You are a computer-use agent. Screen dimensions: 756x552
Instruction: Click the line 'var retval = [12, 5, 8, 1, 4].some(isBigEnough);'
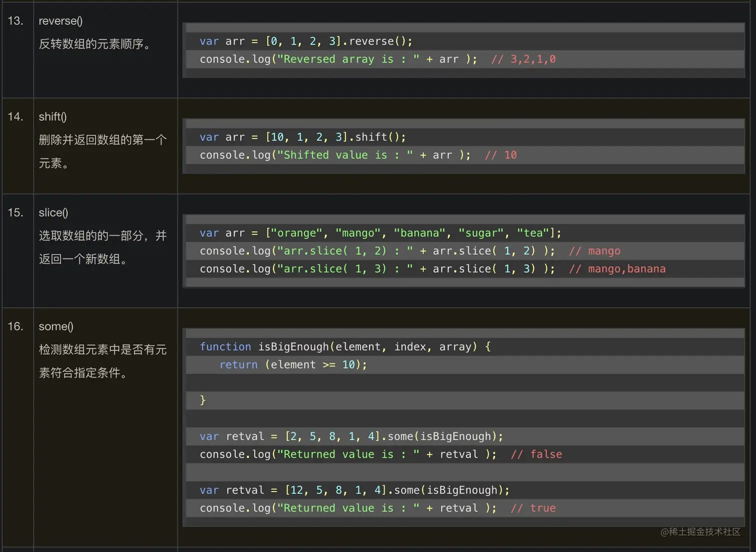354,490
